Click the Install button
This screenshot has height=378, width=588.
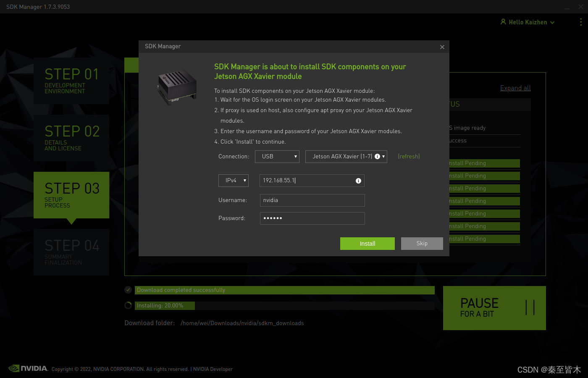(x=367, y=244)
